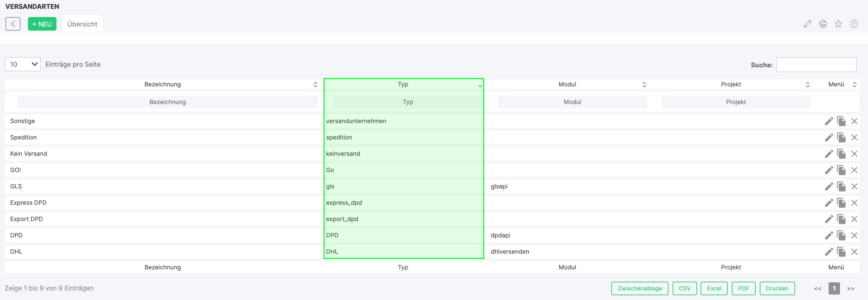Focus the Bezeichnung column filter field
The image size is (868, 300).
coord(167,102)
